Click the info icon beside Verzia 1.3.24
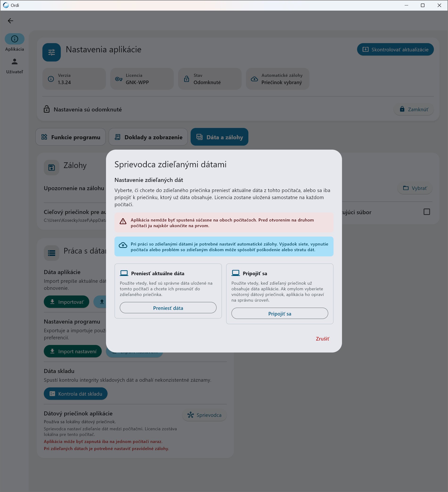The height and width of the screenshot is (492, 448). click(51, 79)
